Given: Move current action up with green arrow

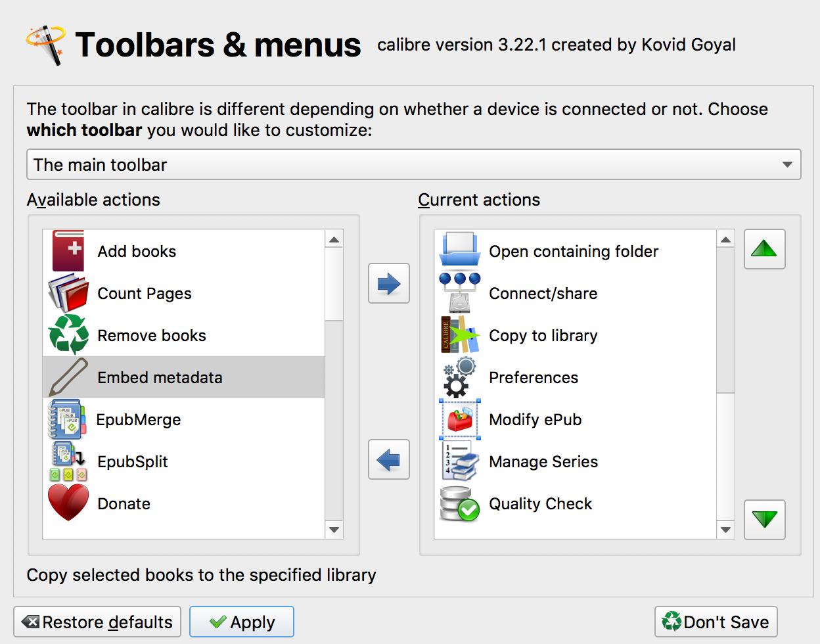Looking at the screenshot, I should click(x=764, y=249).
